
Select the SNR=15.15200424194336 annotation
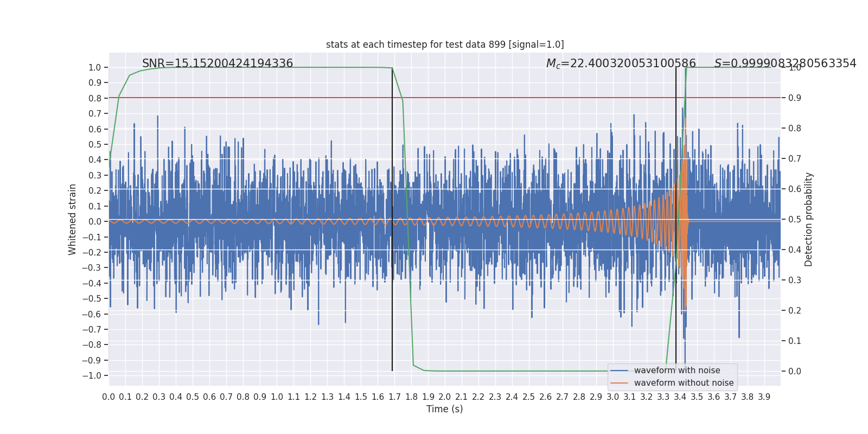218,63
